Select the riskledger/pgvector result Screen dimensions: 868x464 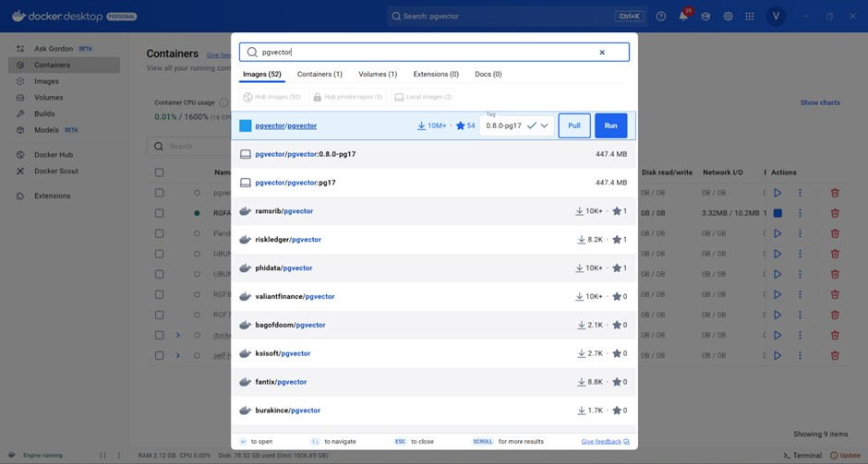[434, 240]
